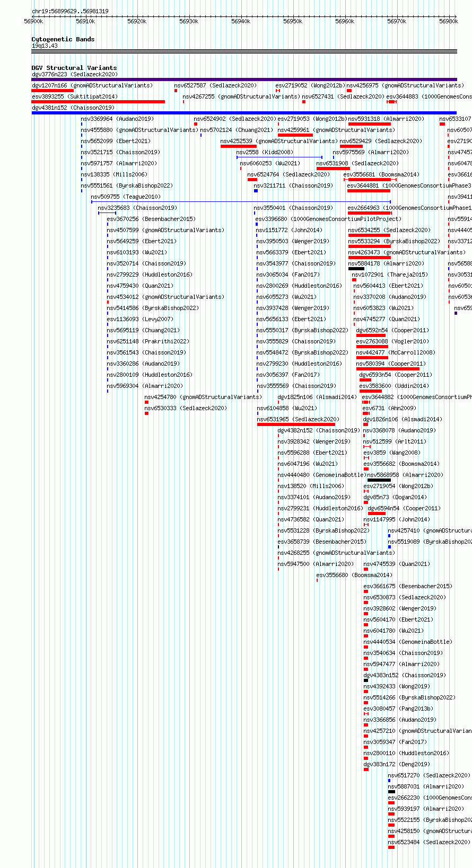Viewport: 472px width, 868px height.
Task: Click nsv6524902 (Sedlazeck2020) label
Action: click(x=234, y=119)
